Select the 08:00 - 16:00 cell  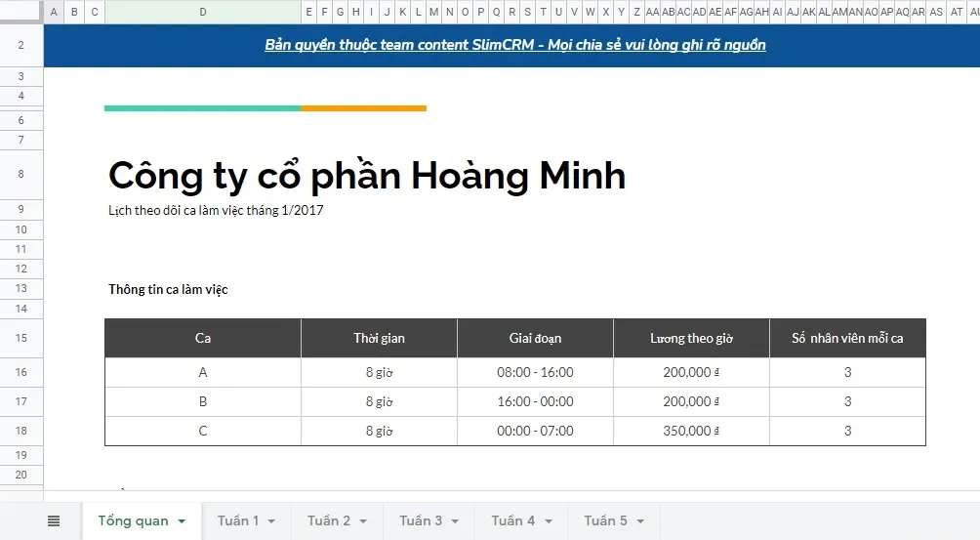pyautogui.click(x=536, y=372)
